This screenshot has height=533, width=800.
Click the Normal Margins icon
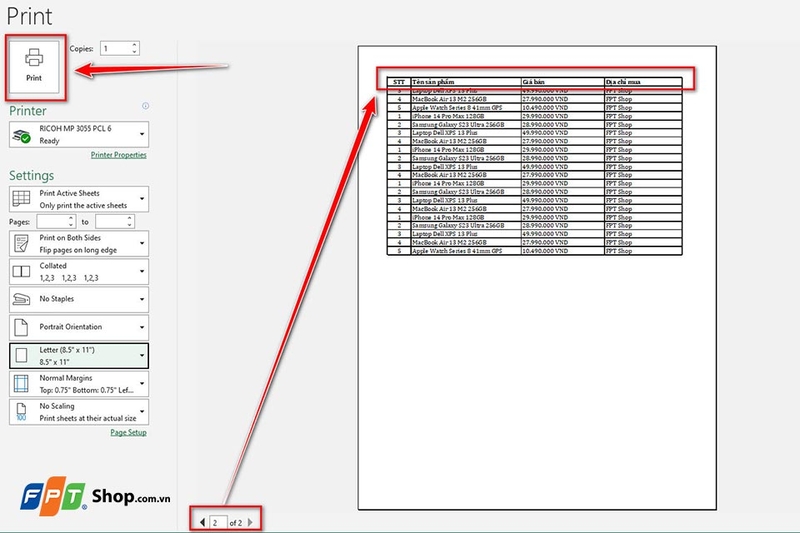[21, 384]
